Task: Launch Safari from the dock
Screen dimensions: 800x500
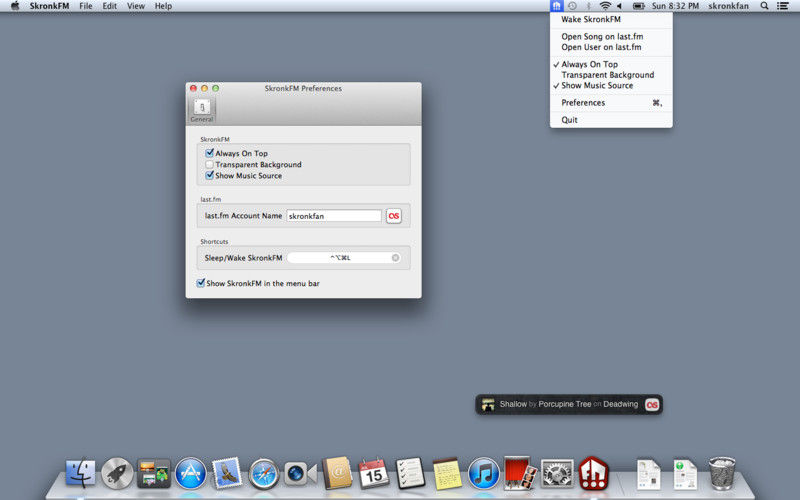Action: click(x=264, y=473)
